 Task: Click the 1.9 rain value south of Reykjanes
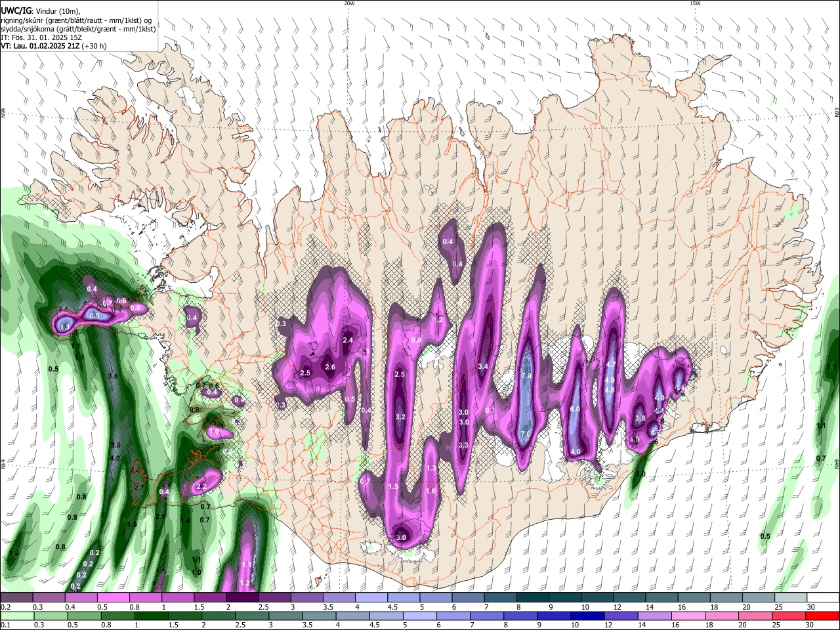point(132,524)
